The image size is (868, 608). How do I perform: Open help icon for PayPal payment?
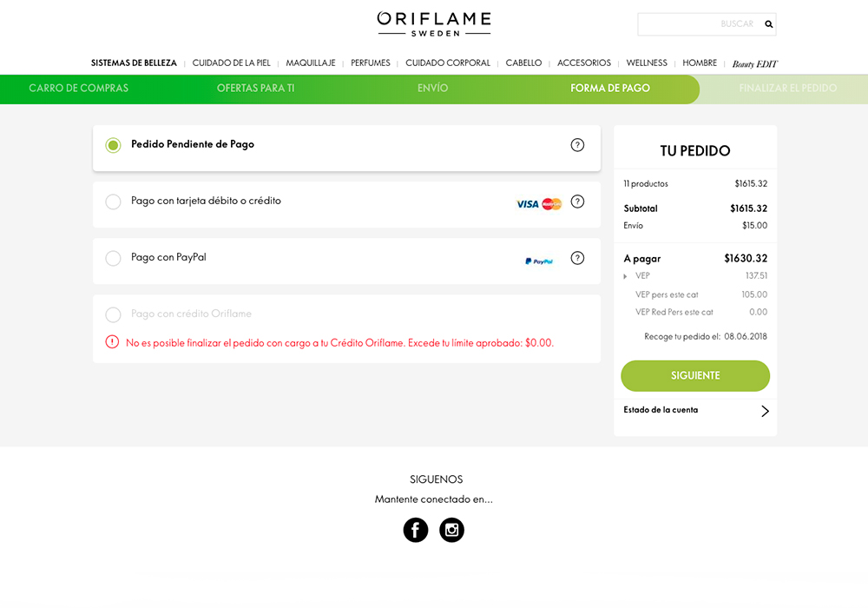(x=577, y=258)
